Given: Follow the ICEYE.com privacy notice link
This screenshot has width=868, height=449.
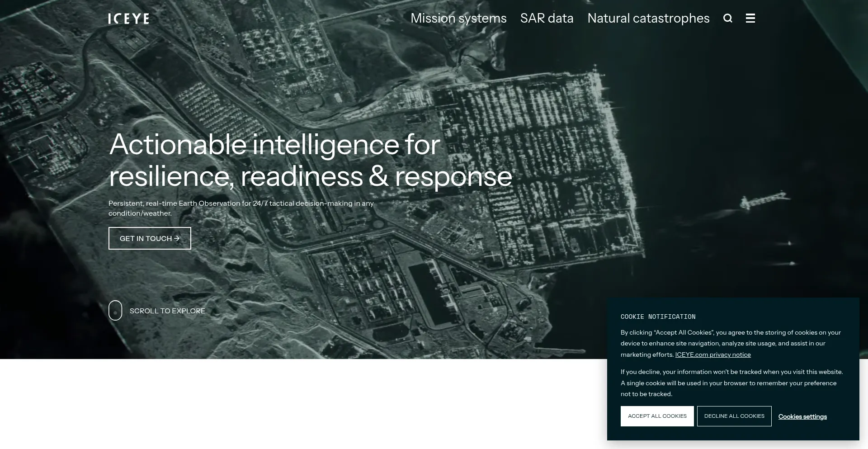Looking at the screenshot, I should click(713, 354).
